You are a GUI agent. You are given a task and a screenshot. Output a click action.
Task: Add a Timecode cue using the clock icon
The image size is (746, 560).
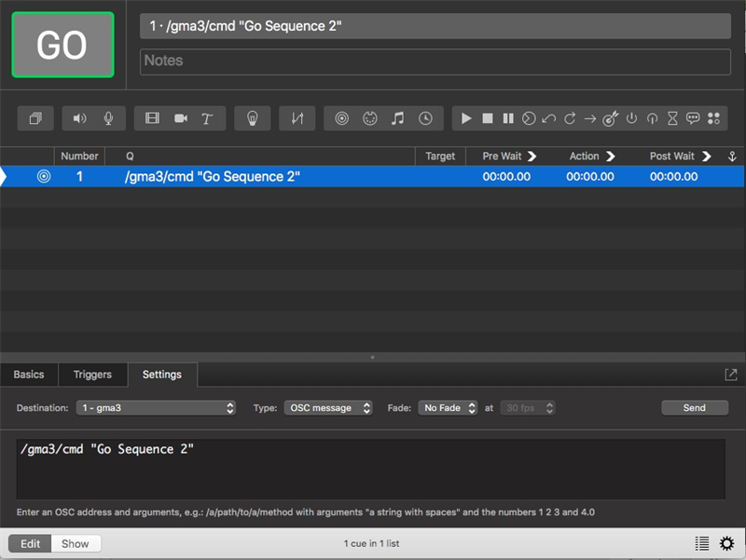point(425,118)
